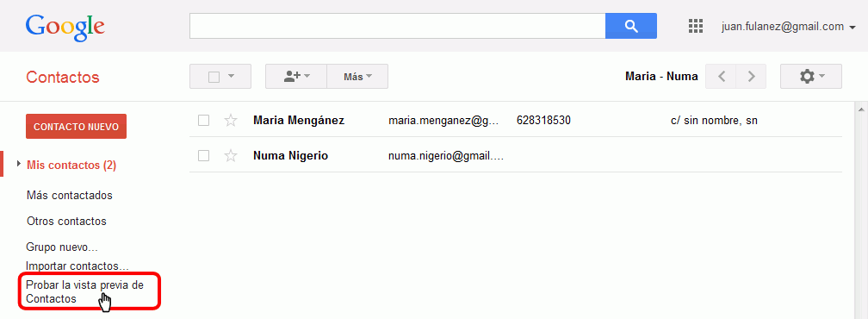This screenshot has height=319, width=868.
Task: Click the CONTACTO NUEVO button
Action: coord(77,126)
